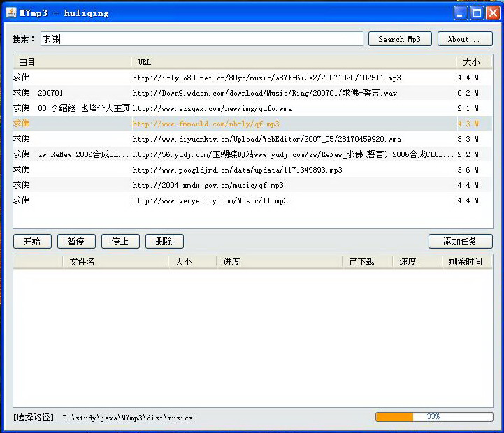504x433 pixels.
Task: Select the poogldjrd.cn mp3 URL row
Action: pos(252,170)
